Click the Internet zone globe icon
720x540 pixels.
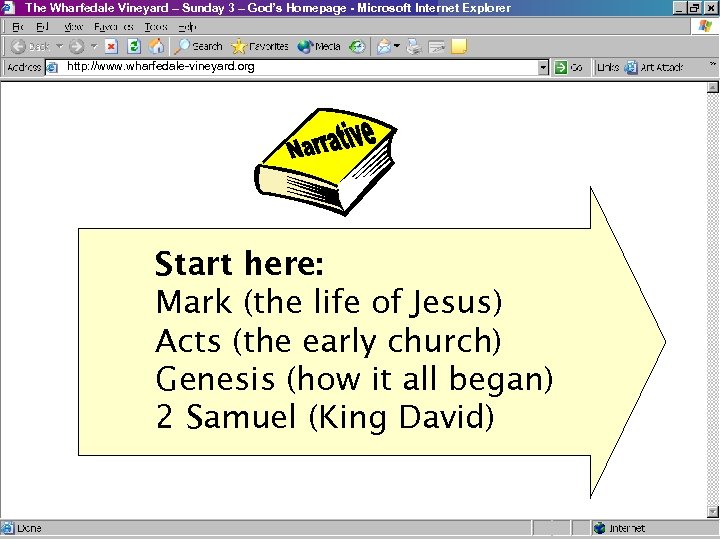[x=600, y=528]
